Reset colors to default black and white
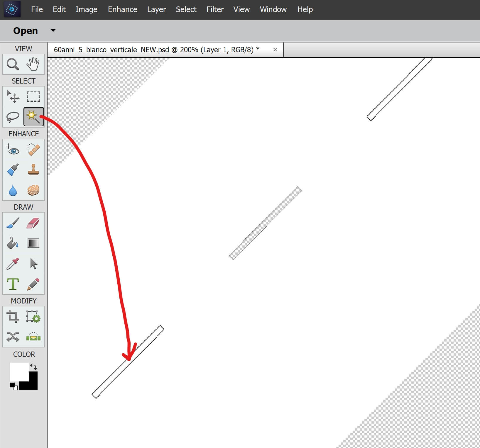This screenshot has width=480, height=448. pyautogui.click(x=13, y=386)
